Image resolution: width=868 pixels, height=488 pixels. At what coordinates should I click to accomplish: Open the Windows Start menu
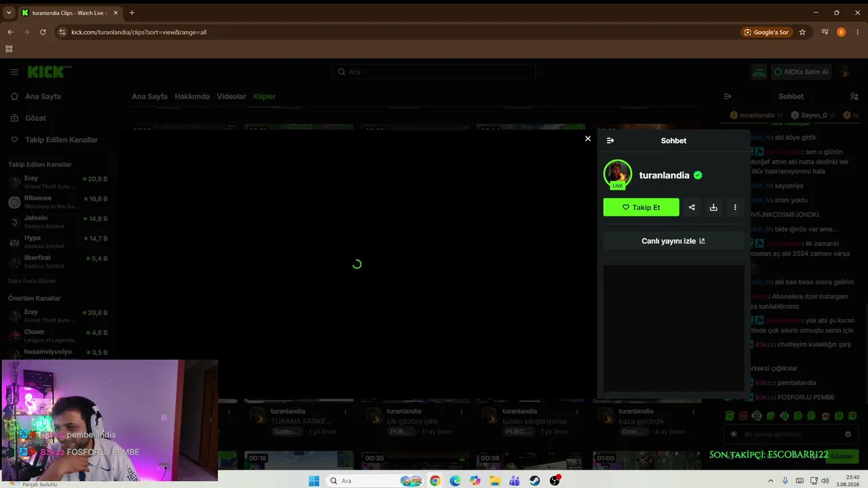(314, 481)
